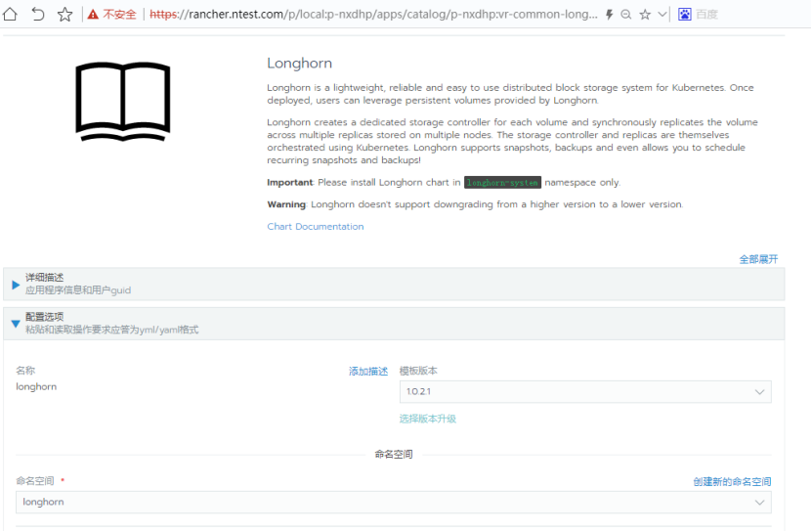Click the Longhorn open book chart logo
812x532 pixels.
click(x=123, y=101)
